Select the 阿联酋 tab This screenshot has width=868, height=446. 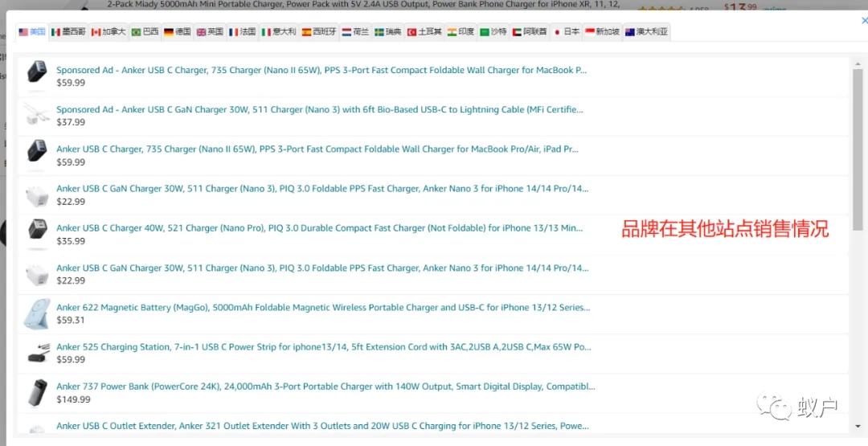tap(530, 32)
